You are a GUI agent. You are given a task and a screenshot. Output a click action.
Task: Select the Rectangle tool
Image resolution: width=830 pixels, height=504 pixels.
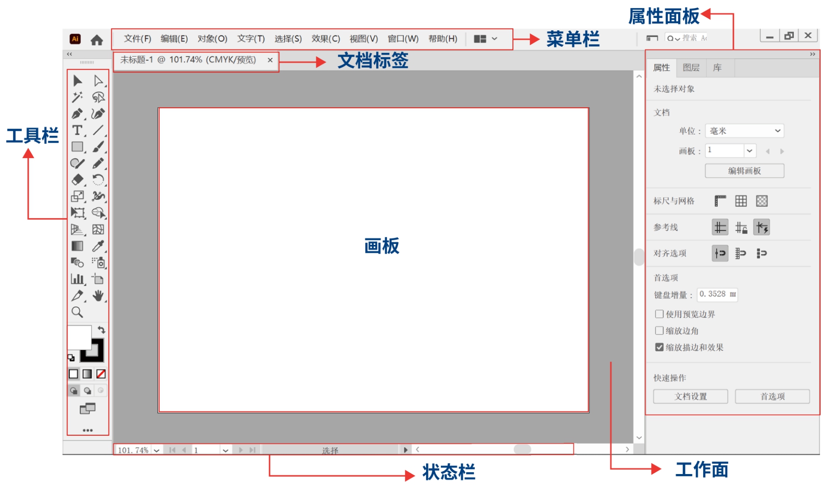(x=77, y=147)
